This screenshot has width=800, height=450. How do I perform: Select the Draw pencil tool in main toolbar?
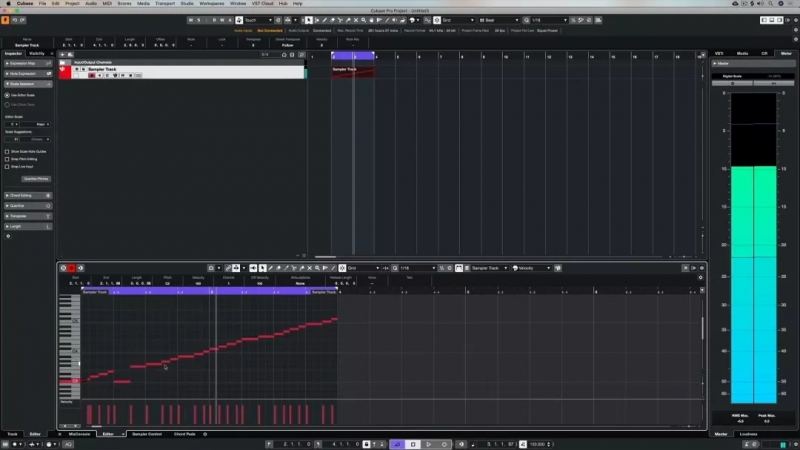pos(324,20)
